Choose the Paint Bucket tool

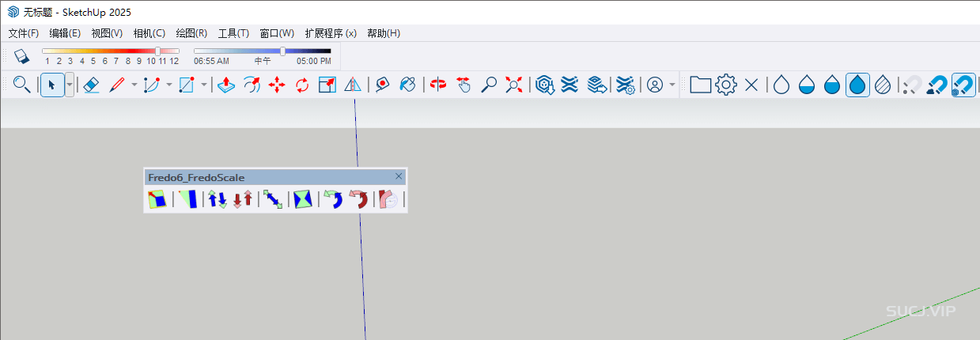coord(408,85)
